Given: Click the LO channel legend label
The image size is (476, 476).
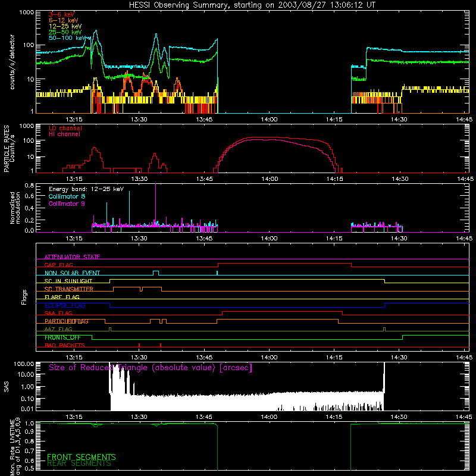Looking at the screenshot, I should pyautogui.click(x=65, y=128).
